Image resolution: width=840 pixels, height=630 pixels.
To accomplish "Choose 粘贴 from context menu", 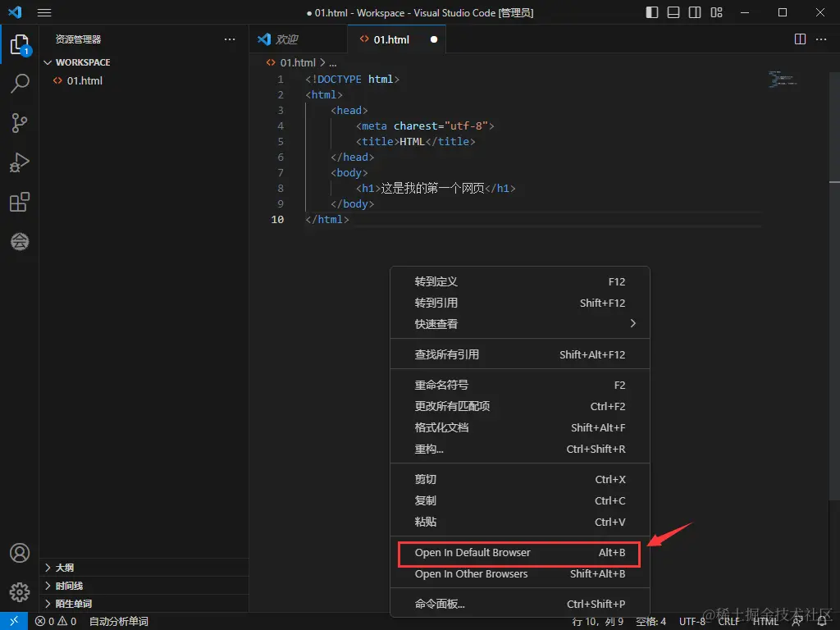I will [x=519, y=523].
